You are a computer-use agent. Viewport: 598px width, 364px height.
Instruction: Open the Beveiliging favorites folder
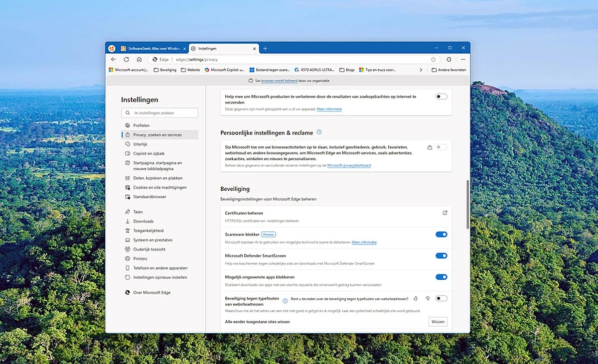(165, 70)
